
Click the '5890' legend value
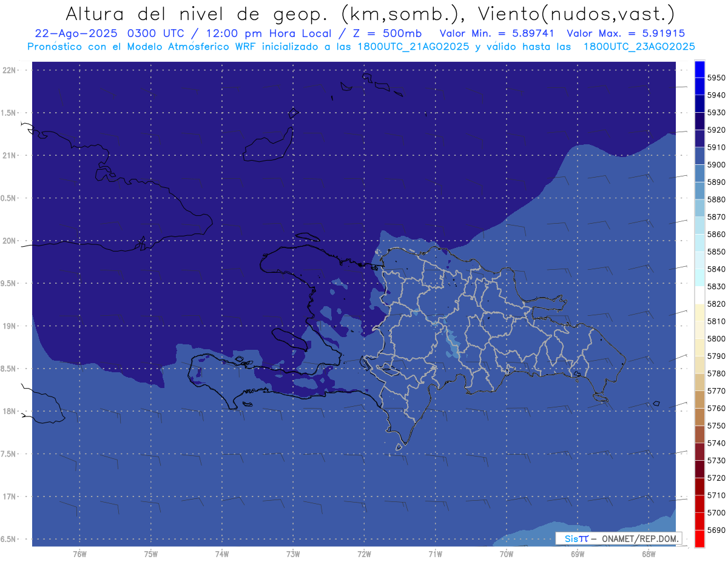716,182
